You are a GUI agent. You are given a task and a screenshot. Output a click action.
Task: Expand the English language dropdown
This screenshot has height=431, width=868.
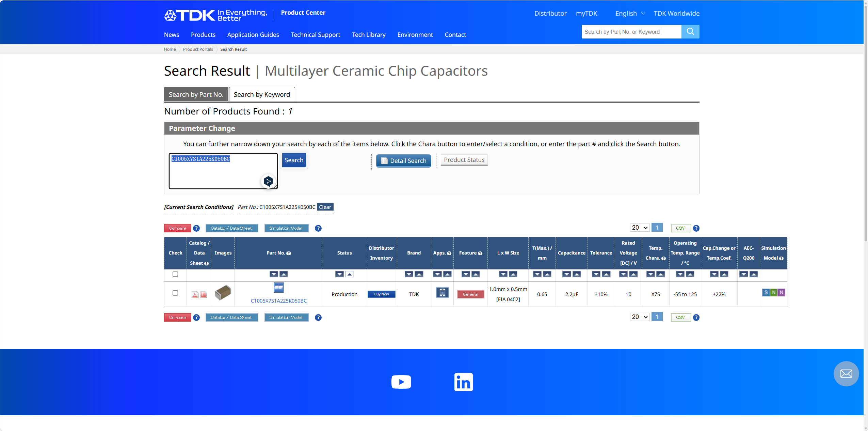(630, 14)
